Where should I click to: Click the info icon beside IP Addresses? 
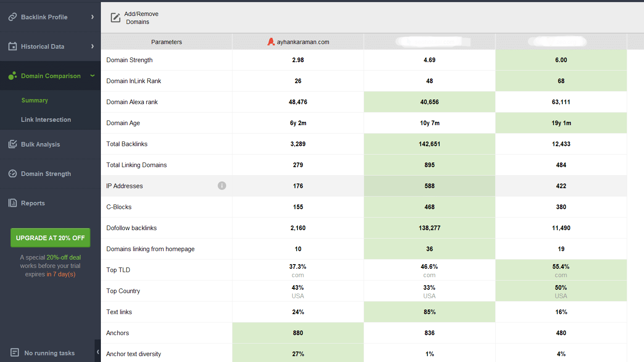pyautogui.click(x=222, y=186)
